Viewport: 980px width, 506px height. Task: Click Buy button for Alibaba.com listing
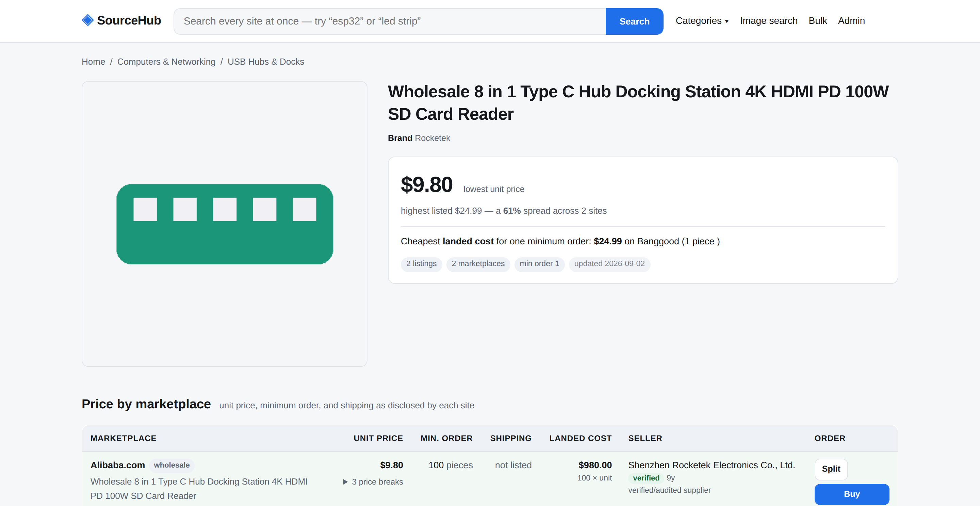tap(852, 494)
